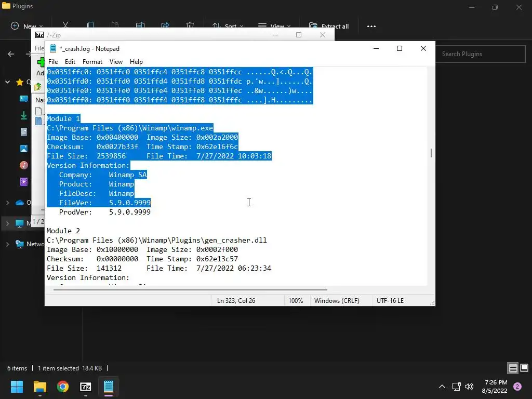532x399 pixels.
Task: Click the Module 2 heading text
Action: point(63,231)
